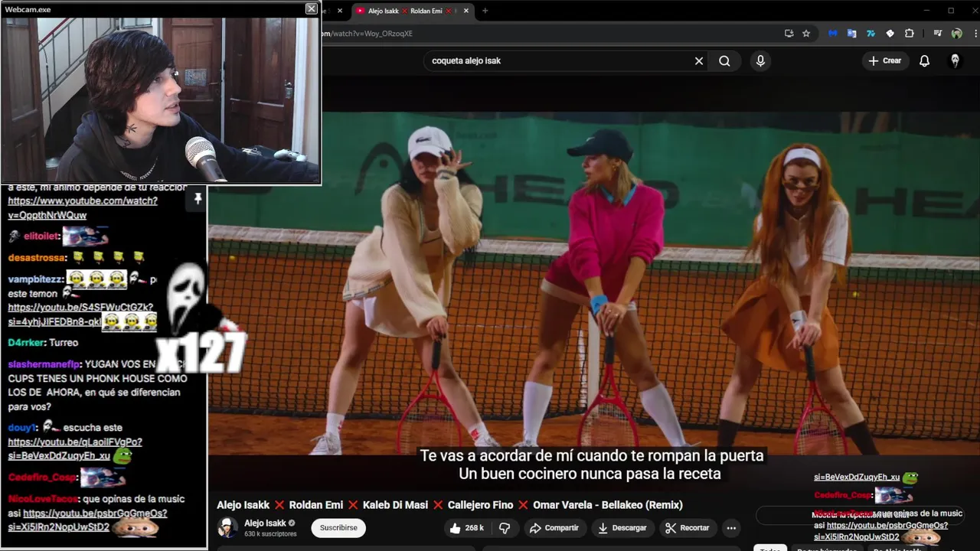Start voice search with the microphone
This screenshot has width=980, height=551.
[760, 60]
